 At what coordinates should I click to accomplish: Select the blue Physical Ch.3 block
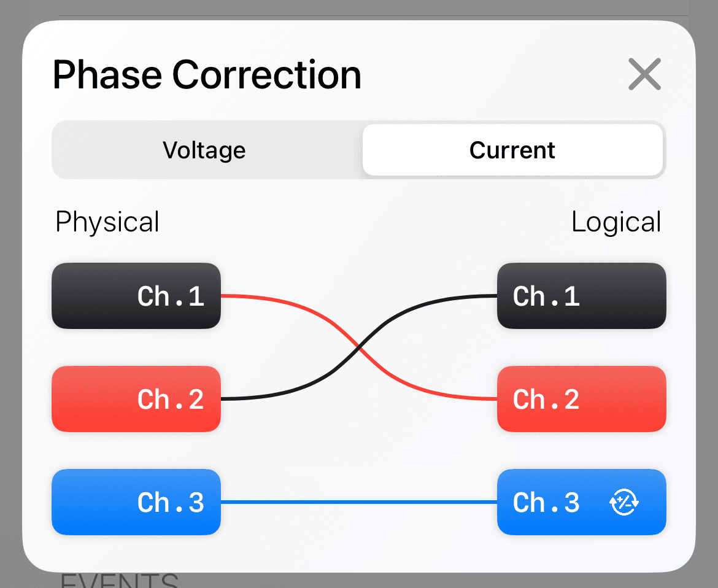(x=136, y=503)
